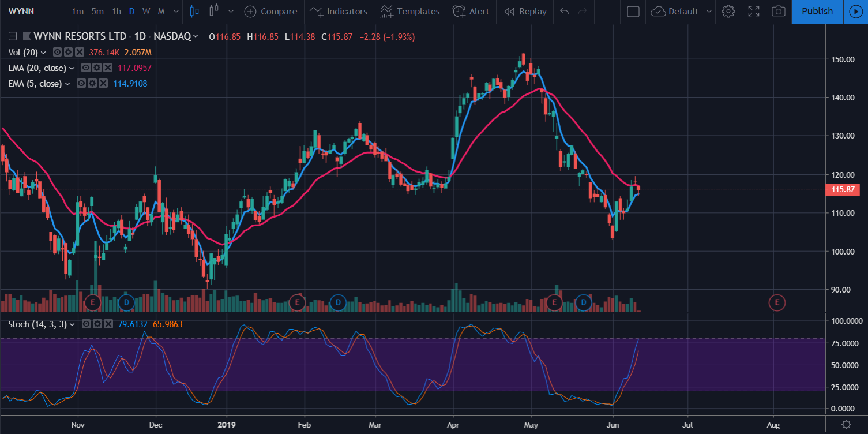Switch to the 1m interval
868x434 pixels.
tap(77, 11)
